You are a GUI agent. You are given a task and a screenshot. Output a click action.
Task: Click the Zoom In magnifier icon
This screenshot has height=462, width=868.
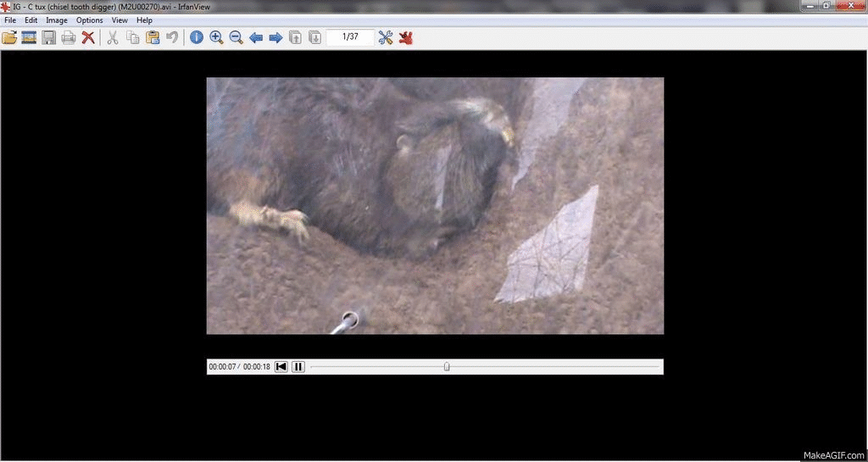pos(216,37)
